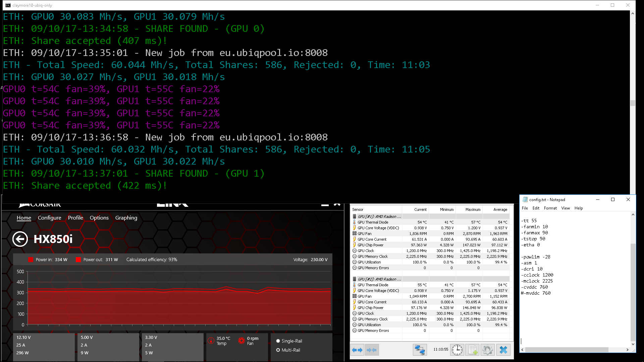Collapse the GPU [#1]: AMD Radeon sensor group
644x362 pixels.
(x=379, y=217)
